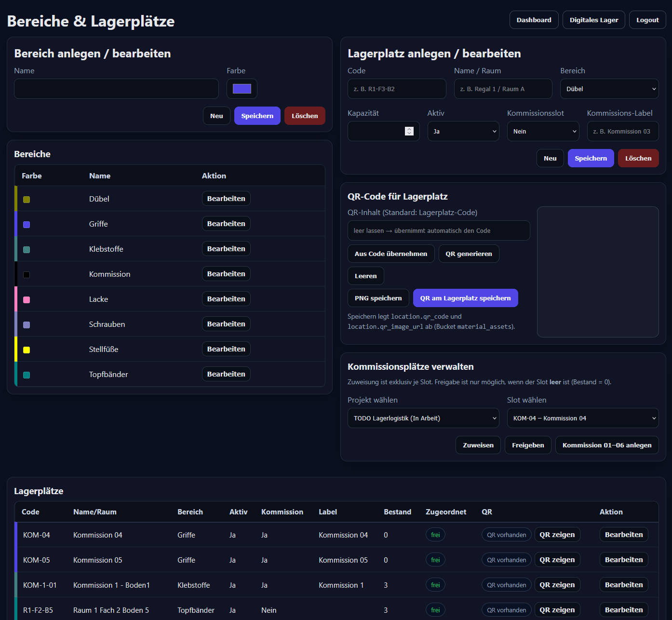This screenshot has height=620, width=672.
Task: Click the pink Lacke color square
Action: (x=27, y=300)
